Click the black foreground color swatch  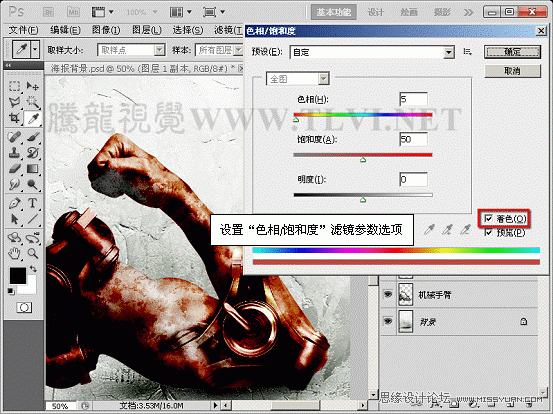17,275
